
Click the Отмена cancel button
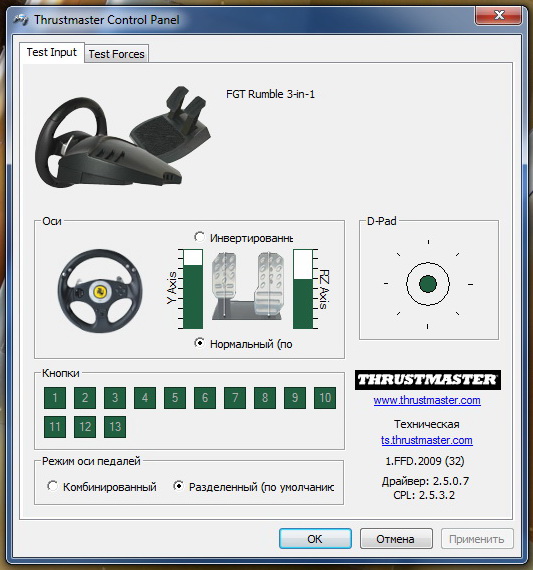pos(396,539)
